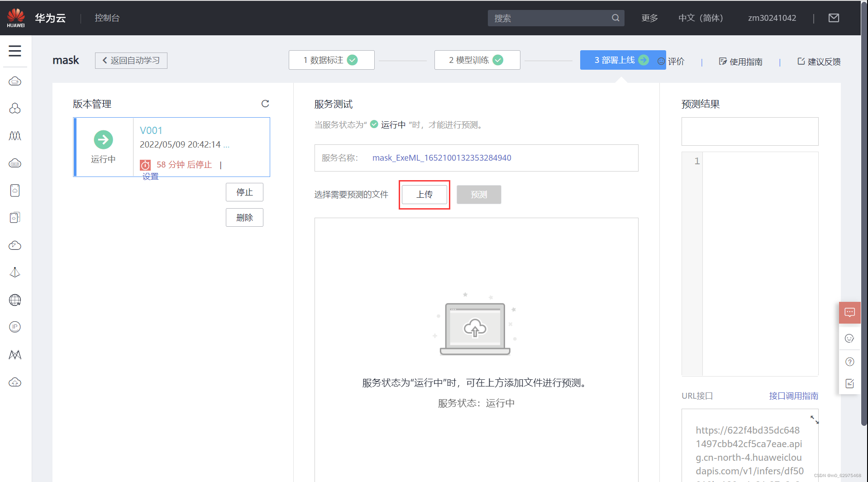Click the wave-shaped sidebar icon

point(15,136)
